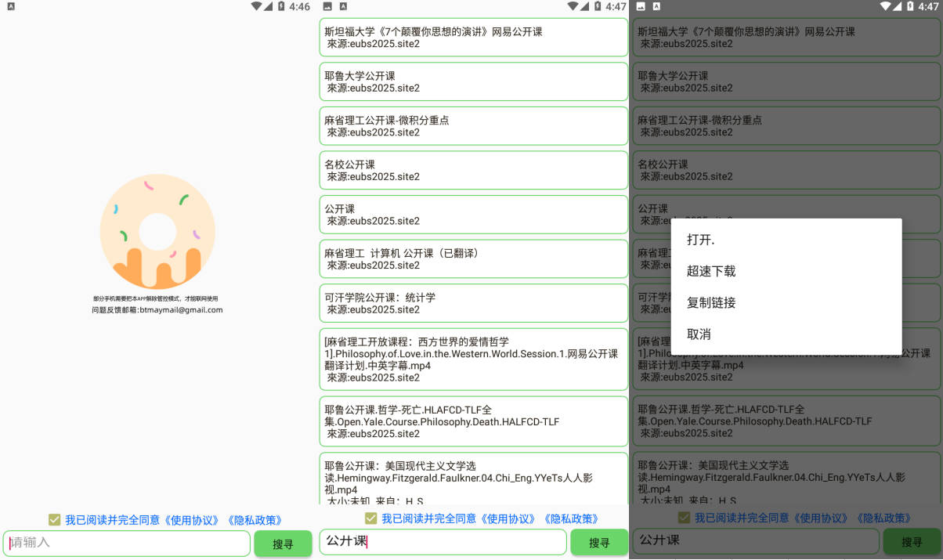Open result 可汗学院公开课：统计学 in the bright results list

(474, 303)
